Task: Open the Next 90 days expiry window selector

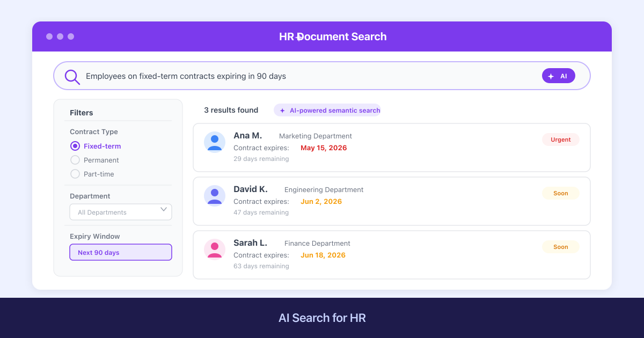Action: pyautogui.click(x=120, y=252)
